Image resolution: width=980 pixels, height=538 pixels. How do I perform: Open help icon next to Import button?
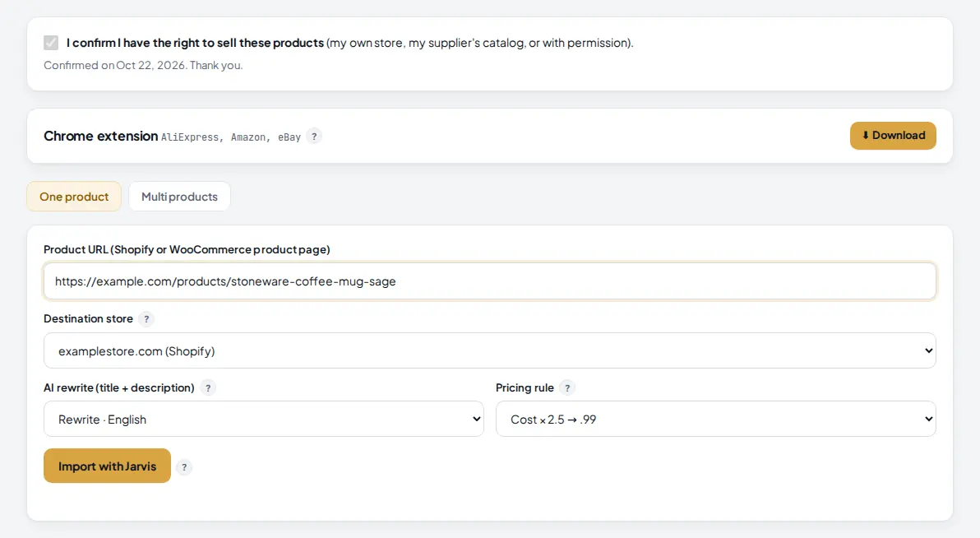(184, 467)
